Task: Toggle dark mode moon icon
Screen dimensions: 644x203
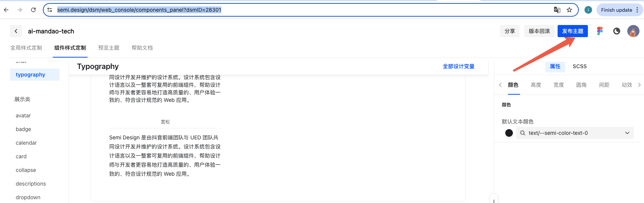Action: point(617,31)
